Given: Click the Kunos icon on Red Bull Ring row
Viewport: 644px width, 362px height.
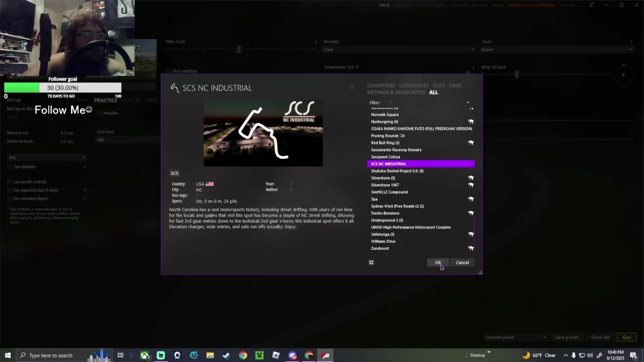Looking at the screenshot, I should point(471,143).
